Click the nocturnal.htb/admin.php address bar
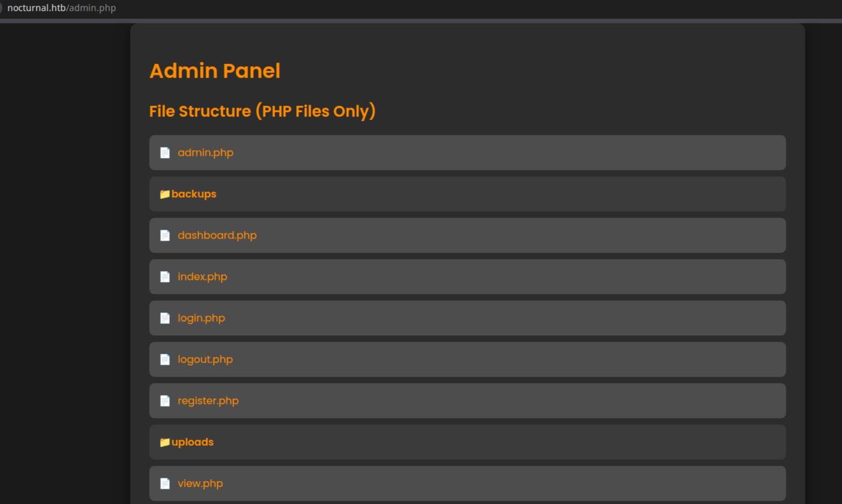 tap(61, 8)
